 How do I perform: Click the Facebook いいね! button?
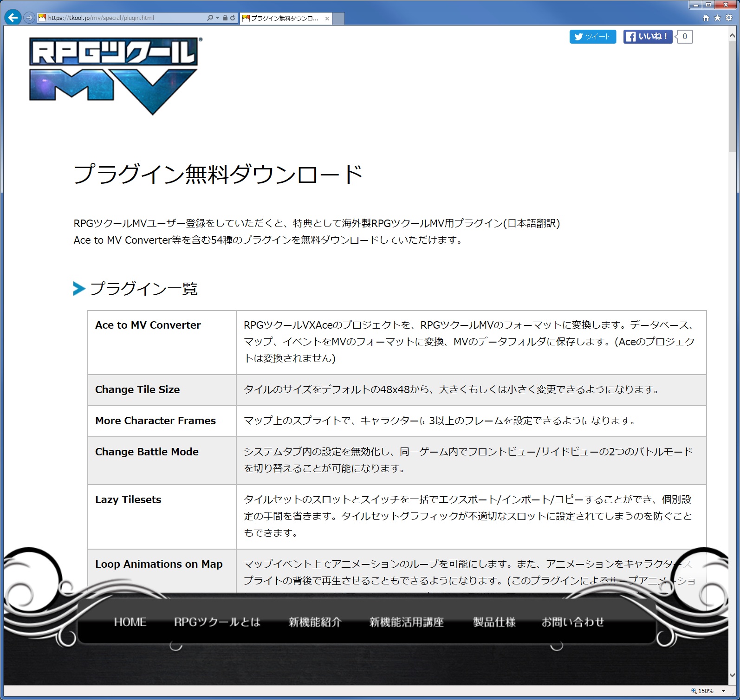648,37
